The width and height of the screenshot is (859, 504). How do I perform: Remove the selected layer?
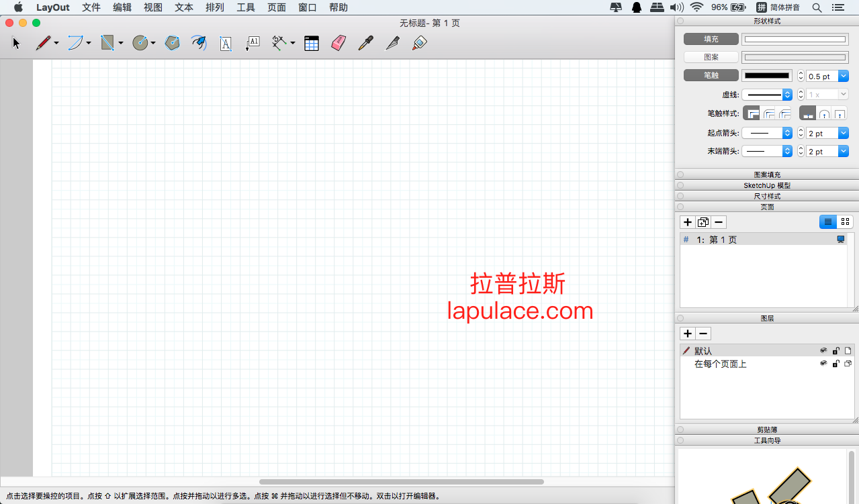point(703,334)
